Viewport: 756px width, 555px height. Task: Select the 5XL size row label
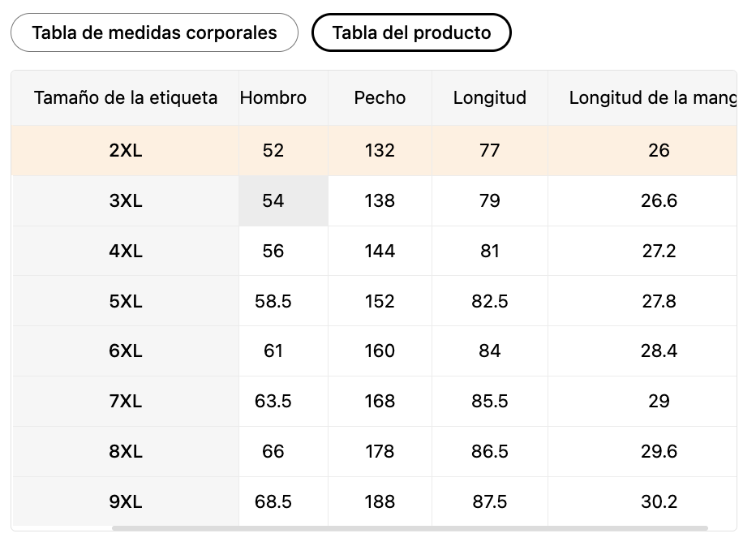tap(126, 301)
